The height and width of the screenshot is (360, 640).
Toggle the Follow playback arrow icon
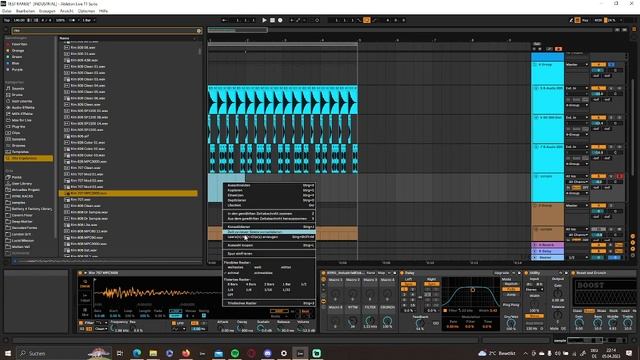tap(224, 20)
